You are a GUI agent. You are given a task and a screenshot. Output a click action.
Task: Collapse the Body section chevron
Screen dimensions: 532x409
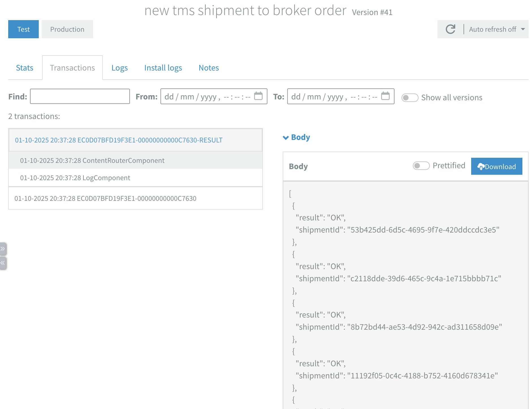(286, 138)
